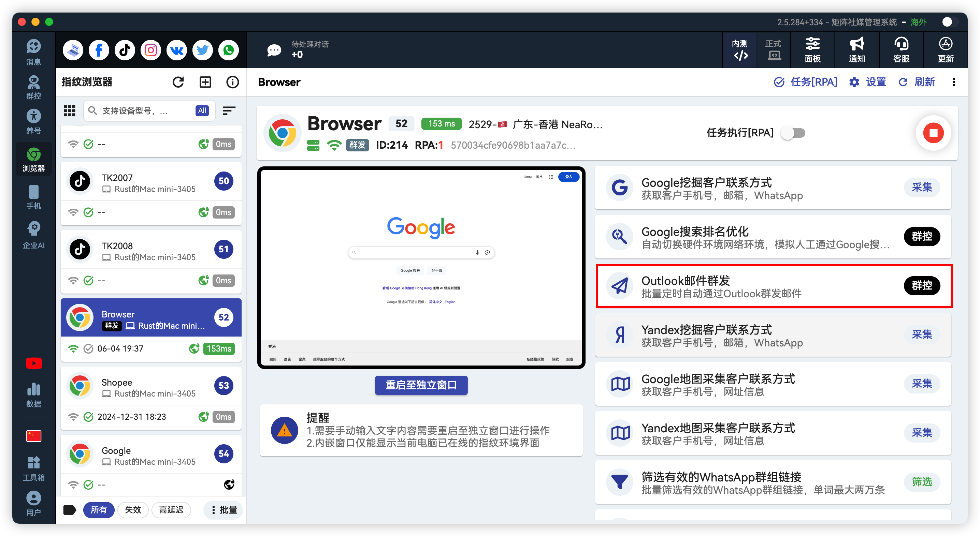Click 筛选 for WhatsApp群组链接

tap(921, 482)
